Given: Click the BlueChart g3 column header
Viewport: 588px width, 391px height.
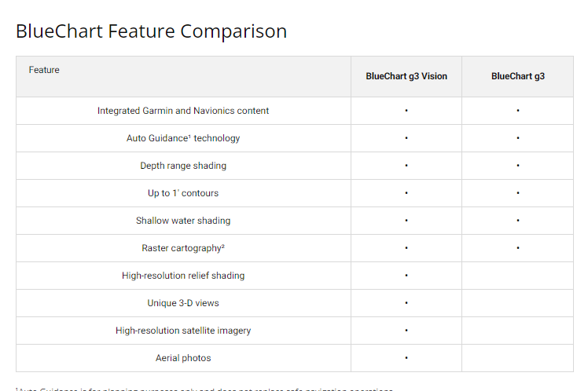Looking at the screenshot, I should pos(518,76).
